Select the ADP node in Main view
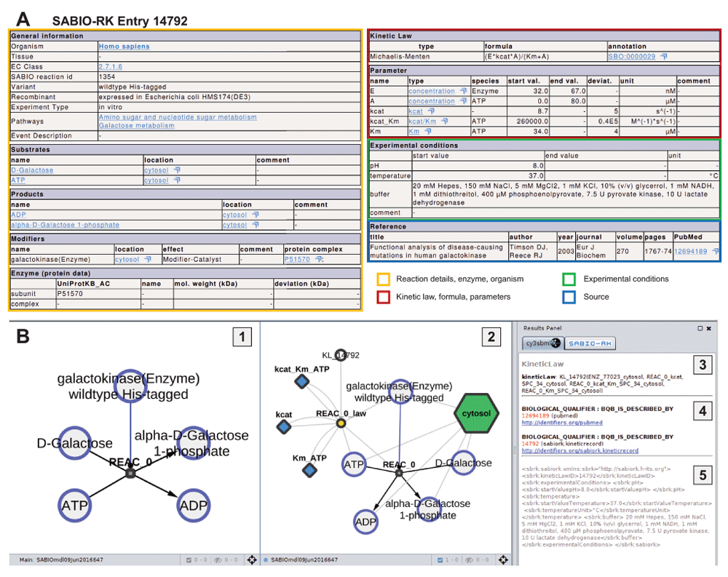Image resolution: width=728 pixels, height=577 pixels. [194, 506]
